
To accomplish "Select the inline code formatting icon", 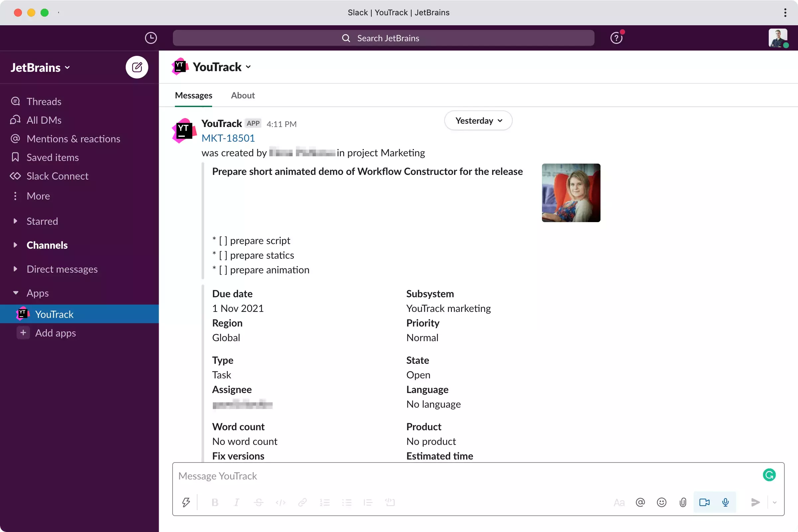I will point(281,502).
